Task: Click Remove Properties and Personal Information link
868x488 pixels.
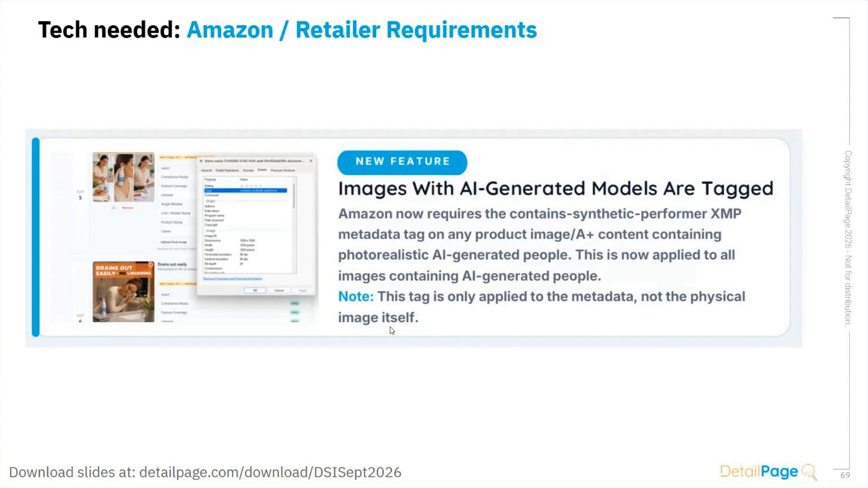Action: 233,279
